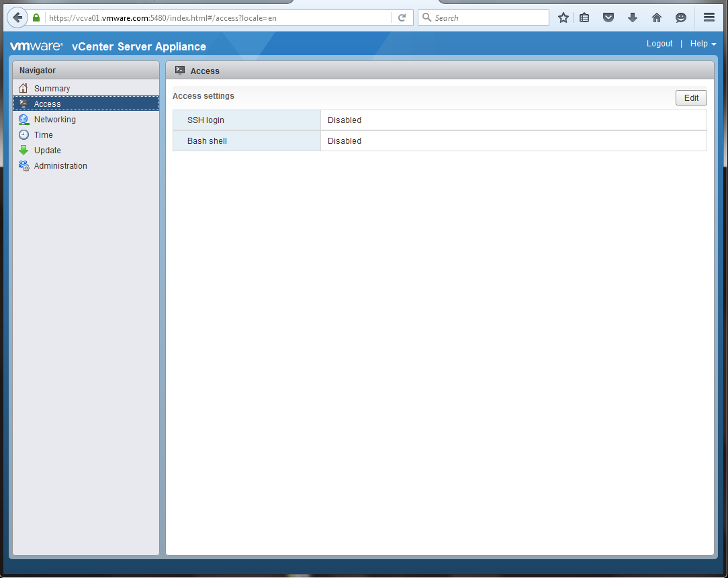
Task: Reload the page with the refresh icon
Action: click(402, 17)
